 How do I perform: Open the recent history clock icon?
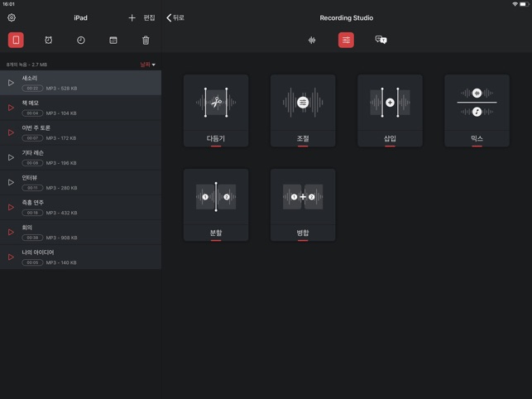coord(81,40)
